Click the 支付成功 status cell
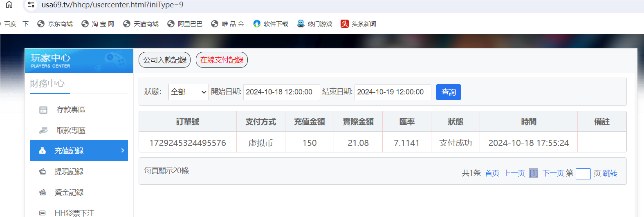Screen dimensions: 644x217 456,143
